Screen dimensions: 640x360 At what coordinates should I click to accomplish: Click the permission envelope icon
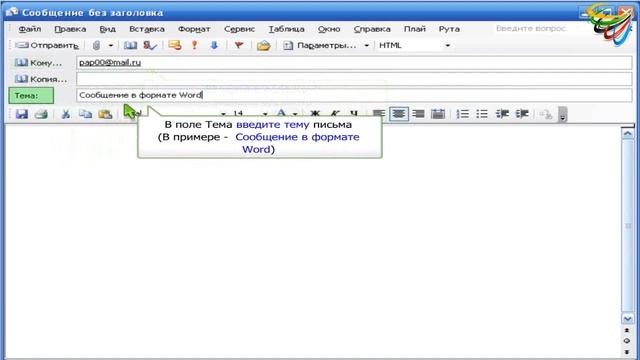pos(175,45)
